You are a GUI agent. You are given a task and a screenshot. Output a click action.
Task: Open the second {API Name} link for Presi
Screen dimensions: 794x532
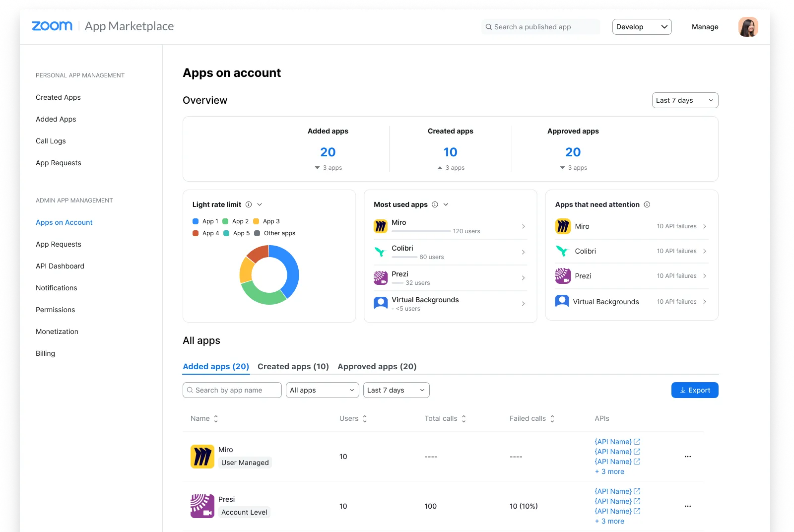tap(617, 501)
